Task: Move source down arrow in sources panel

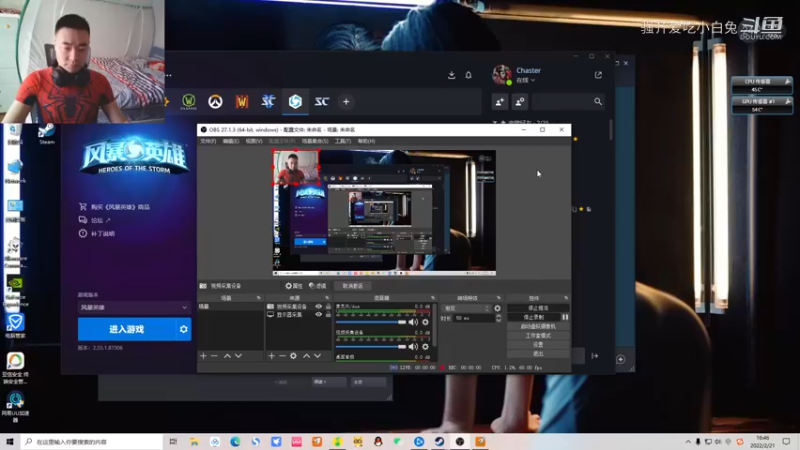Action: (x=317, y=356)
